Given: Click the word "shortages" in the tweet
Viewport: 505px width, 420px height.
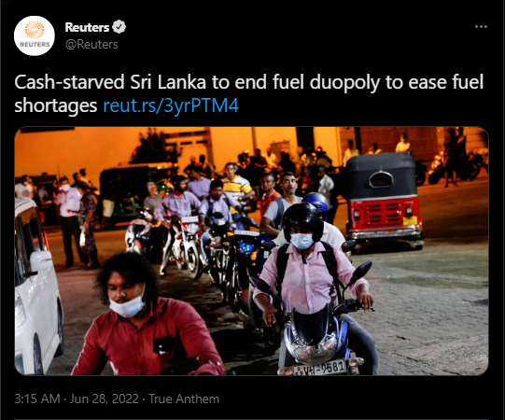Looking at the screenshot, I should (56, 105).
